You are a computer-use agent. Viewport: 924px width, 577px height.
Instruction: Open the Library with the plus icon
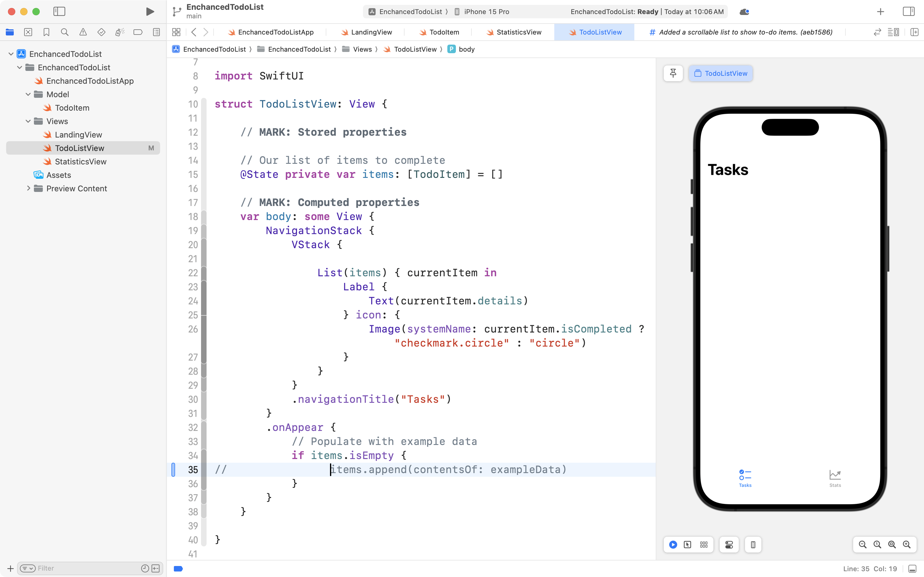[x=880, y=11]
